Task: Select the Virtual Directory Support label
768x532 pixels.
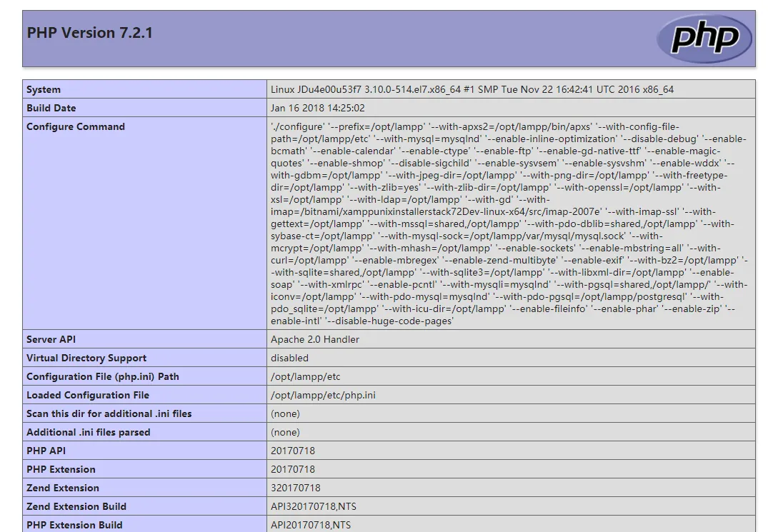Action: (x=86, y=358)
